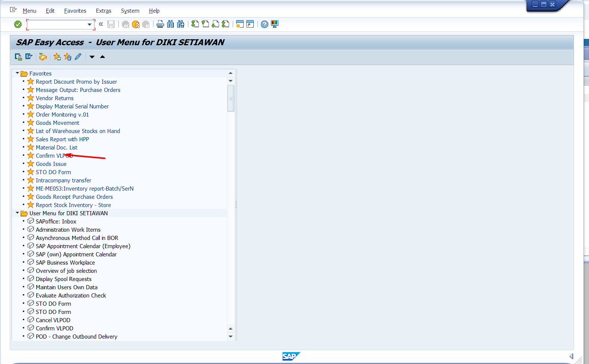Click the Delete Favorites star icon
The width and height of the screenshot is (589, 364).
[68, 57]
